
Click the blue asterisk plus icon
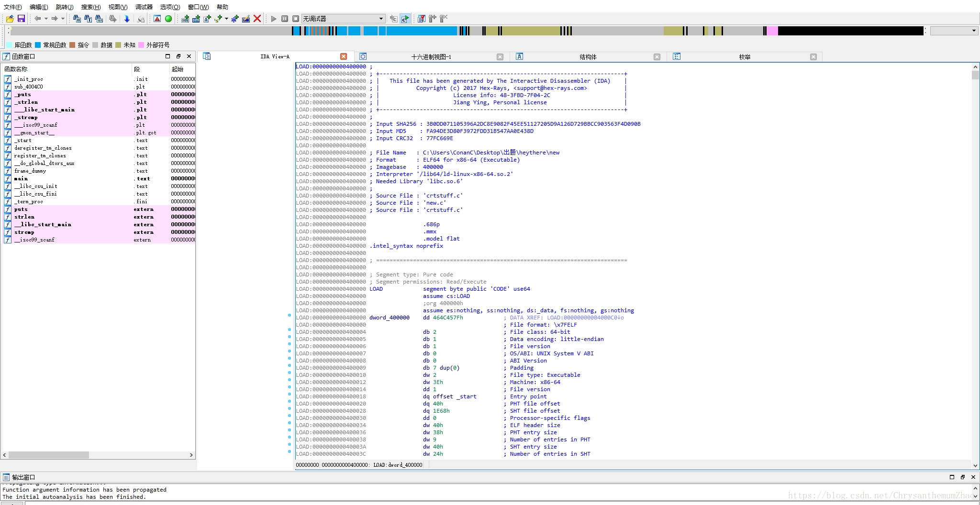[235, 19]
